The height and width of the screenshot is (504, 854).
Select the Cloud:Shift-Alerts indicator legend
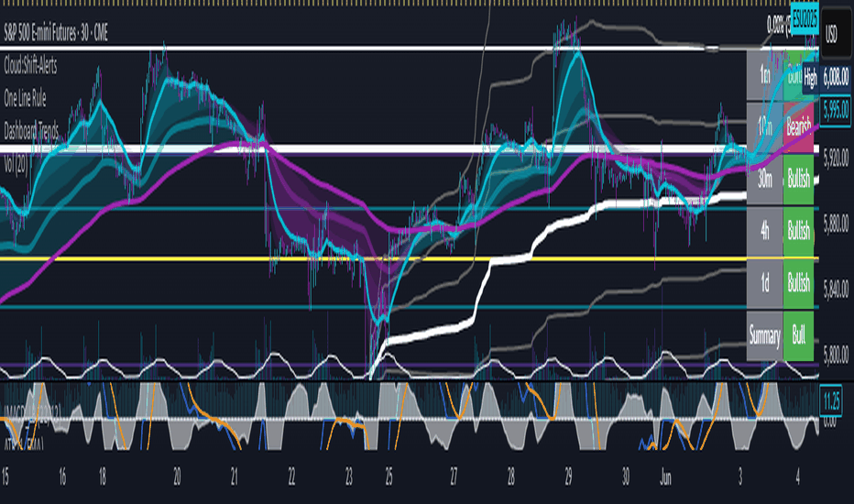[30, 67]
